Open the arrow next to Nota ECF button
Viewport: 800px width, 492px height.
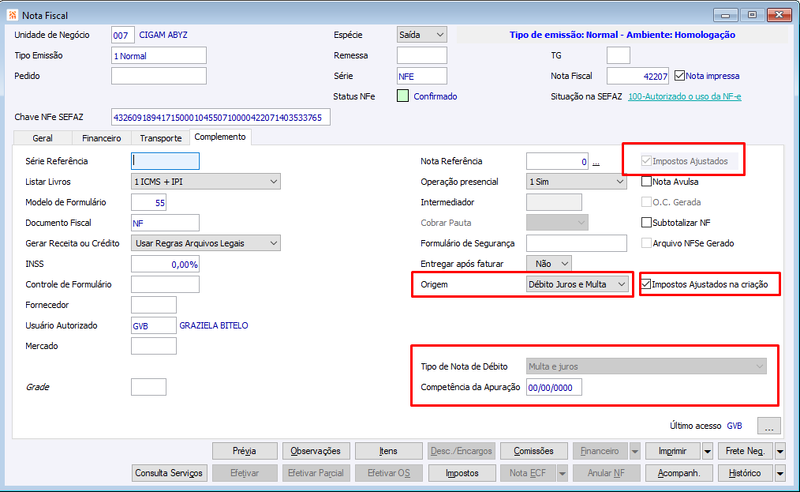coord(562,473)
